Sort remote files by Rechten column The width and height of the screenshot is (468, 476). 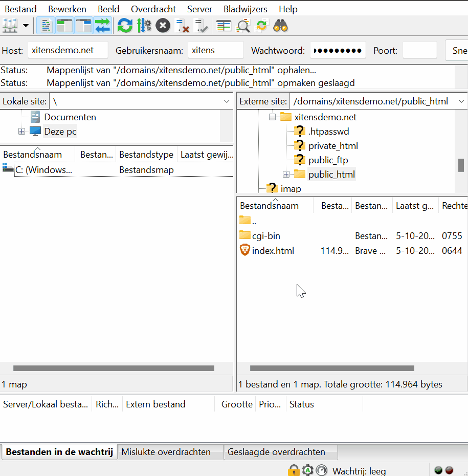454,206
